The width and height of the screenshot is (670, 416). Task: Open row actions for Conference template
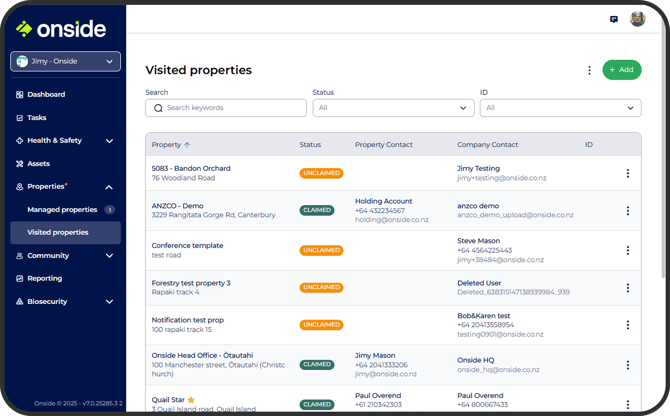(627, 250)
